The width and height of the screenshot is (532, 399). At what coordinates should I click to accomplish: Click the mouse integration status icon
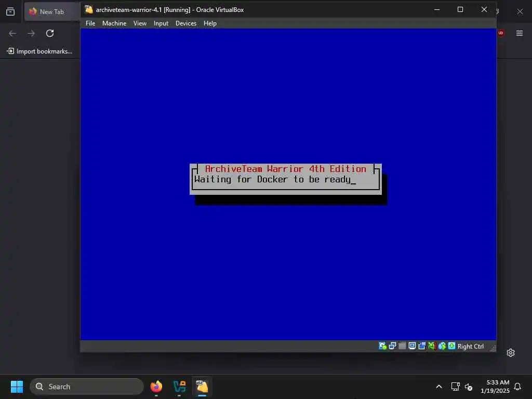pyautogui.click(x=442, y=346)
